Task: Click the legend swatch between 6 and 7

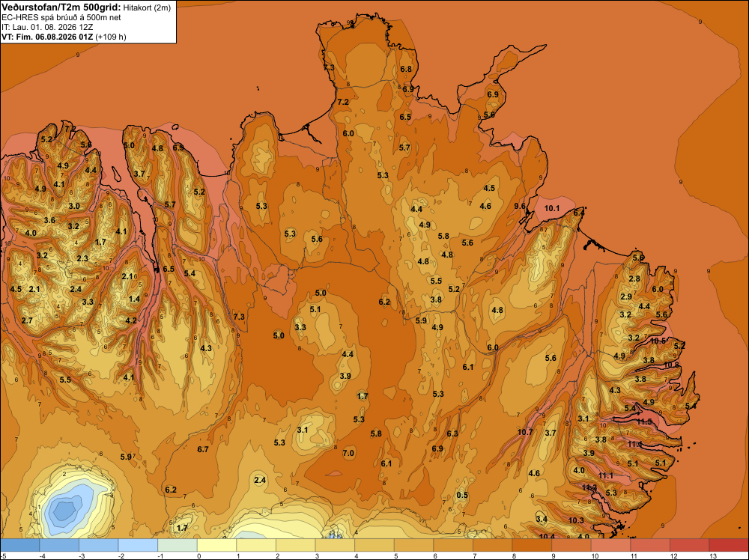Action: (453, 545)
